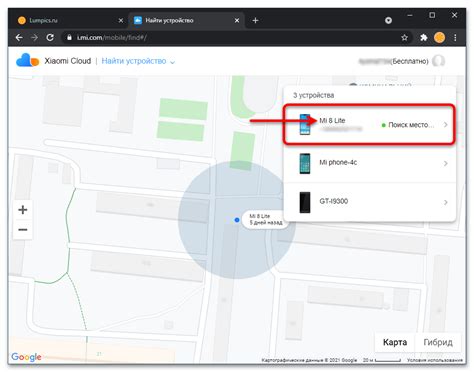Click the Google logo on map
The image size is (474, 372).
tap(26, 357)
